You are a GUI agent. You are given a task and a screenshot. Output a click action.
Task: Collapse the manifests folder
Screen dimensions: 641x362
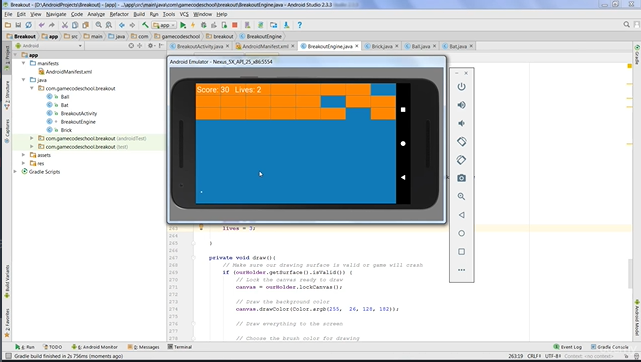(x=23, y=63)
